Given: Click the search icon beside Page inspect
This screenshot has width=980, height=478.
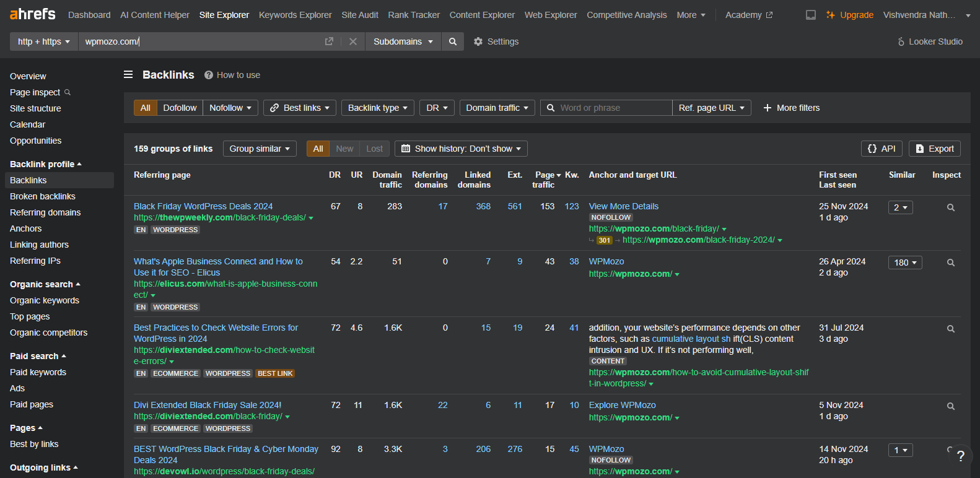Looking at the screenshot, I should tap(68, 92).
